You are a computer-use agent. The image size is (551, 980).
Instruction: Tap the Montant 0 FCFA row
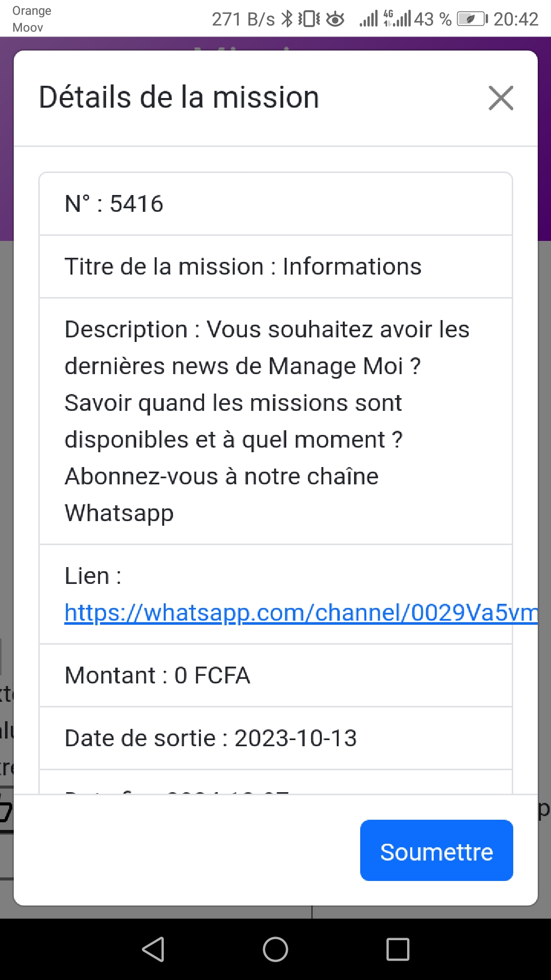click(275, 675)
